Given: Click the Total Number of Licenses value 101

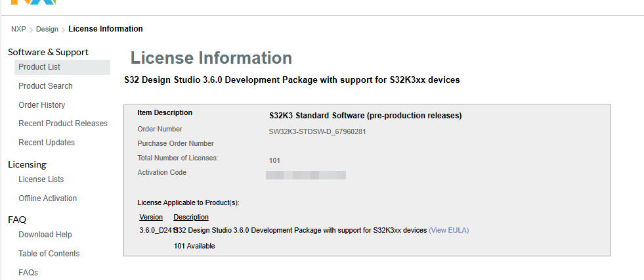Looking at the screenshot, I should click(x=274, y=160).
